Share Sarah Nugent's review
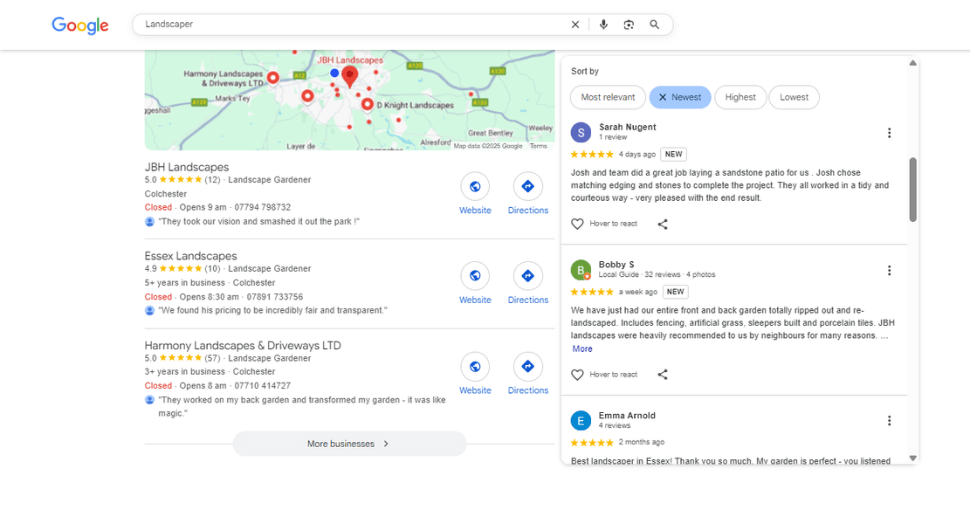This screenshot has width=970, height=517. pos(663,224)
